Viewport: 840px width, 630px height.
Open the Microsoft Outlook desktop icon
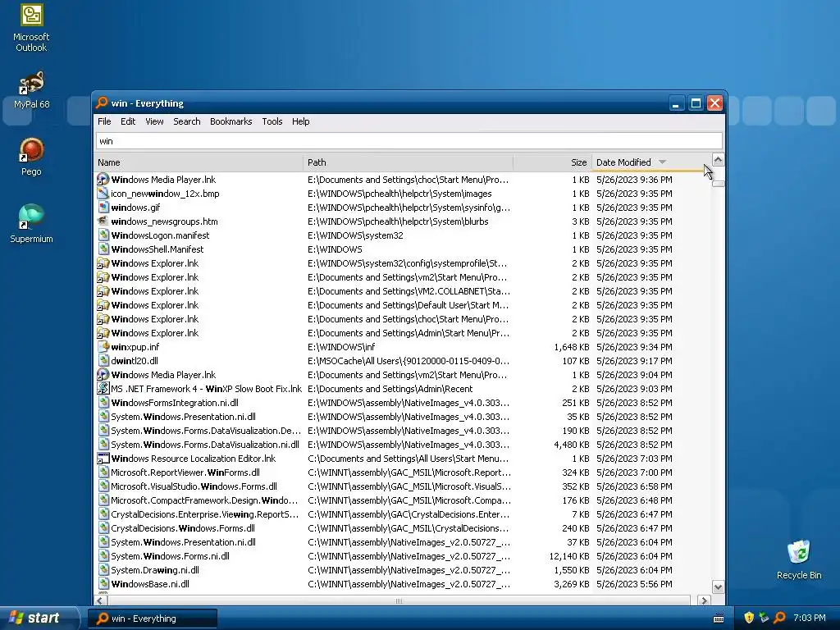(31, 28)
